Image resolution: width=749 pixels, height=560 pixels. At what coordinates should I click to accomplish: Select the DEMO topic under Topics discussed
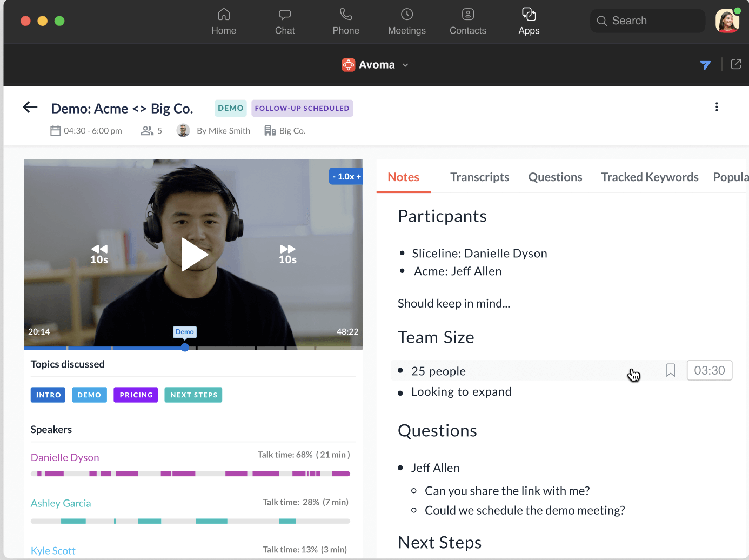coord(89,395)
